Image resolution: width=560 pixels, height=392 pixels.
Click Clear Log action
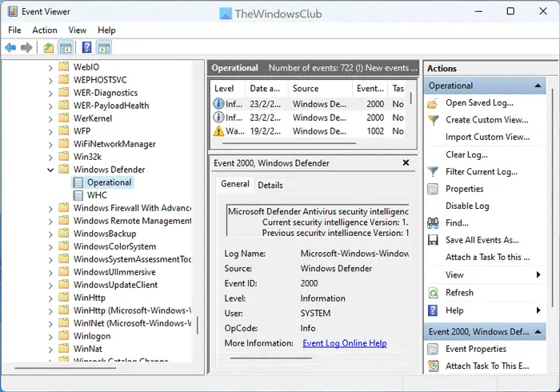[466, 154]
